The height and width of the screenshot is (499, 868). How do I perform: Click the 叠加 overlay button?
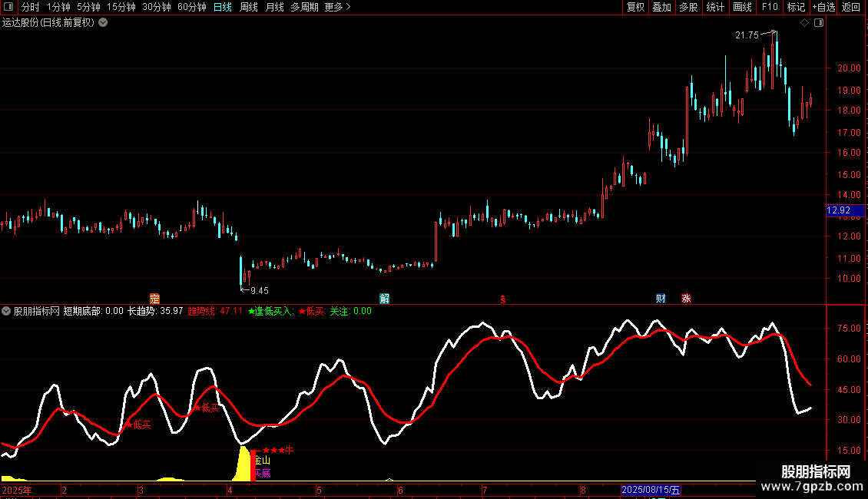tap(662, 7)
